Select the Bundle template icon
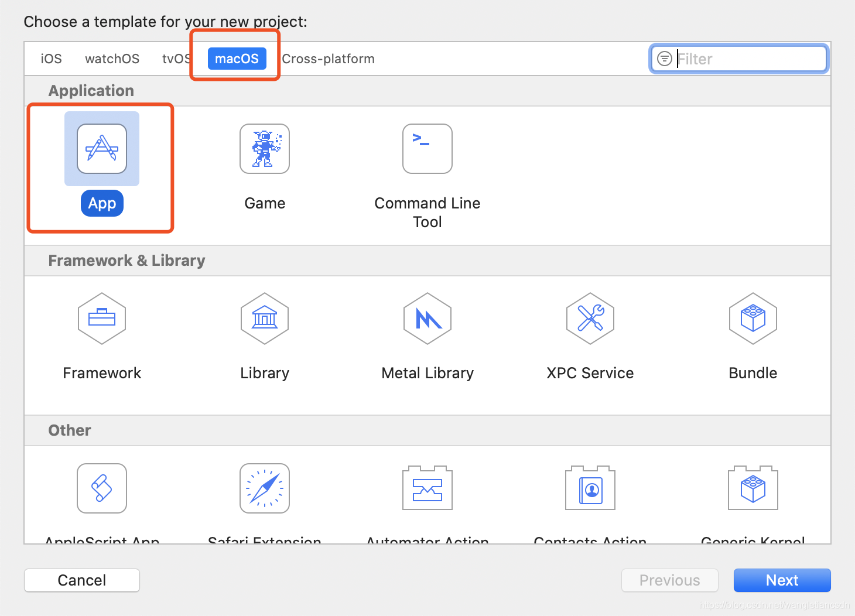Viewport: 855px width, 616px height. (x=753, y=319)
